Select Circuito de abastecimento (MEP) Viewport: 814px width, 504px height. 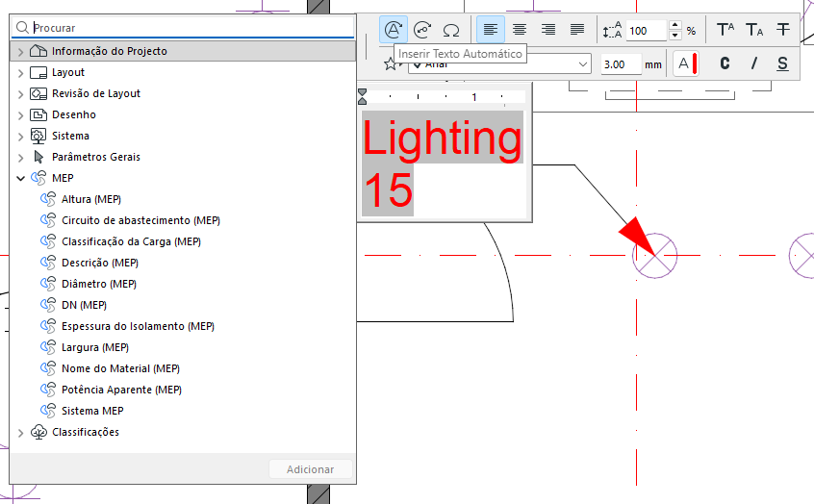(x=140, y=220)
